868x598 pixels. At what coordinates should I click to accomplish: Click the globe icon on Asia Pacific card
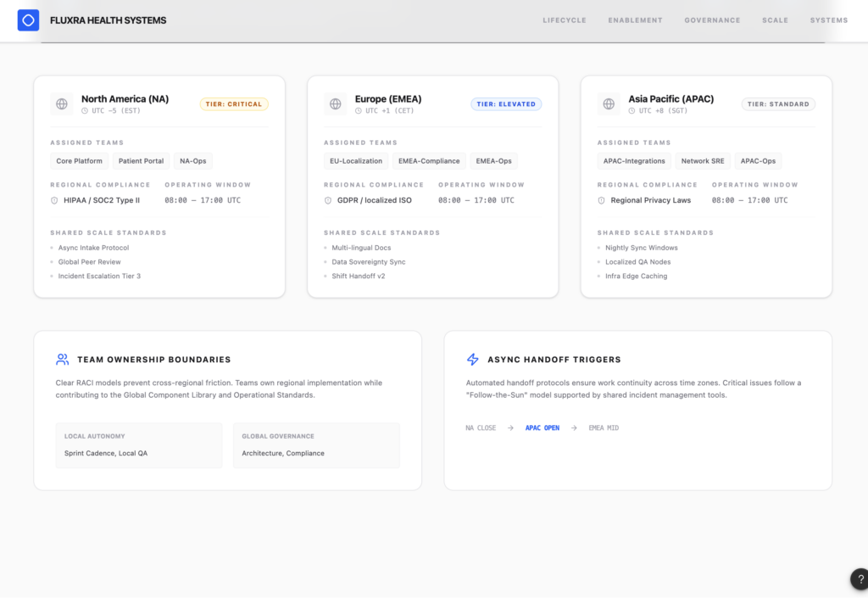tap(609, 104)
